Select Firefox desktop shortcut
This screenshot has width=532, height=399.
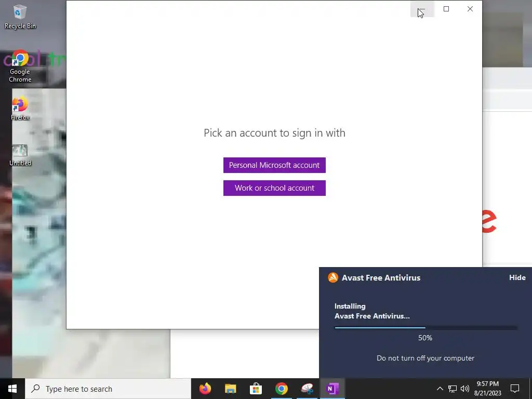[20, 109]
